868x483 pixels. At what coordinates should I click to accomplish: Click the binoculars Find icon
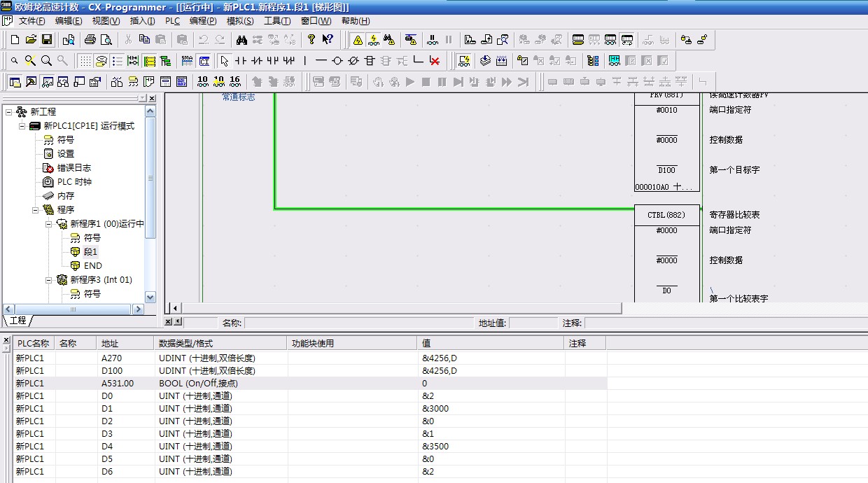pyautogui.click(x=241, y=40)
